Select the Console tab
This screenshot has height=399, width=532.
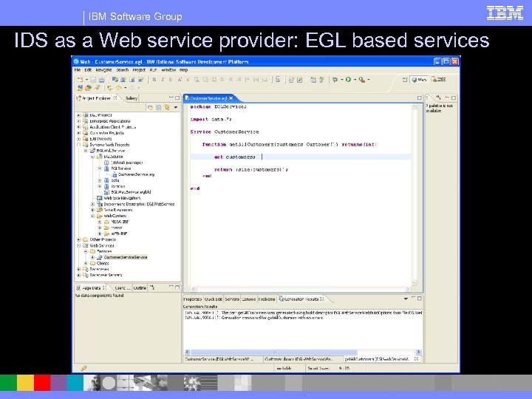[x=248, y=299]
